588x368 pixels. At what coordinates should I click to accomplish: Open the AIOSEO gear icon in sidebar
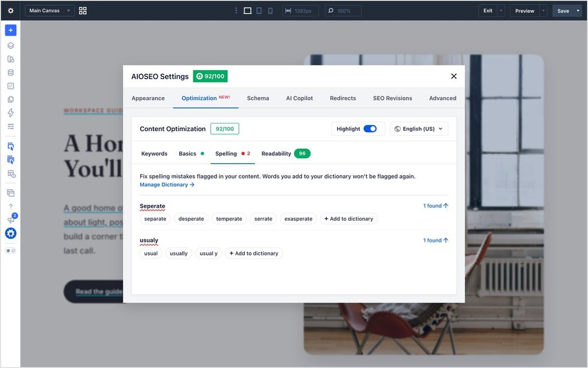[10, 234]
